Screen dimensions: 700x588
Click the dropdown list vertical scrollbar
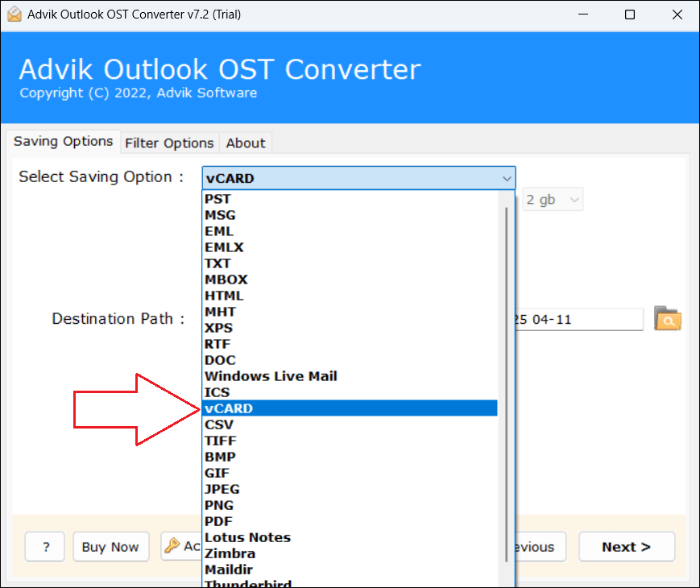tap(506, 384)
